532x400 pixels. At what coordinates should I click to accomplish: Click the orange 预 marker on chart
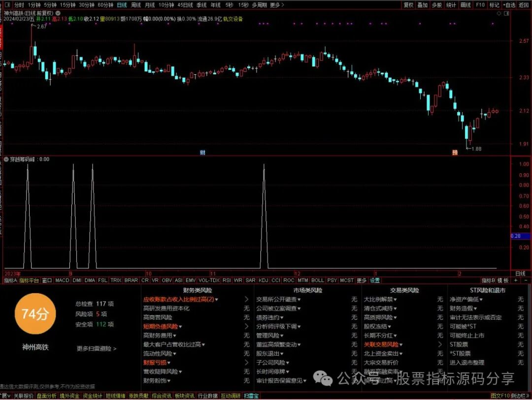(455, 153)
